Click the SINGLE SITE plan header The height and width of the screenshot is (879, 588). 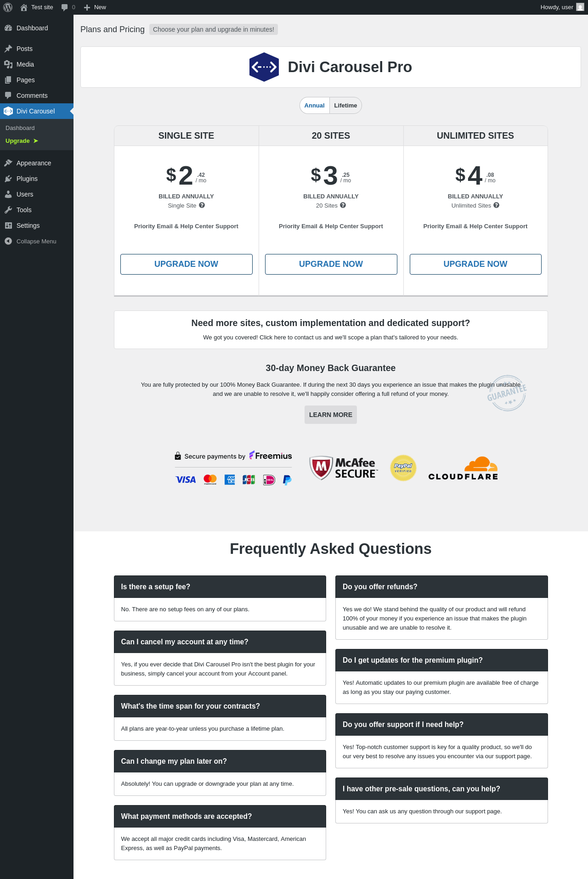pos(187,136)
